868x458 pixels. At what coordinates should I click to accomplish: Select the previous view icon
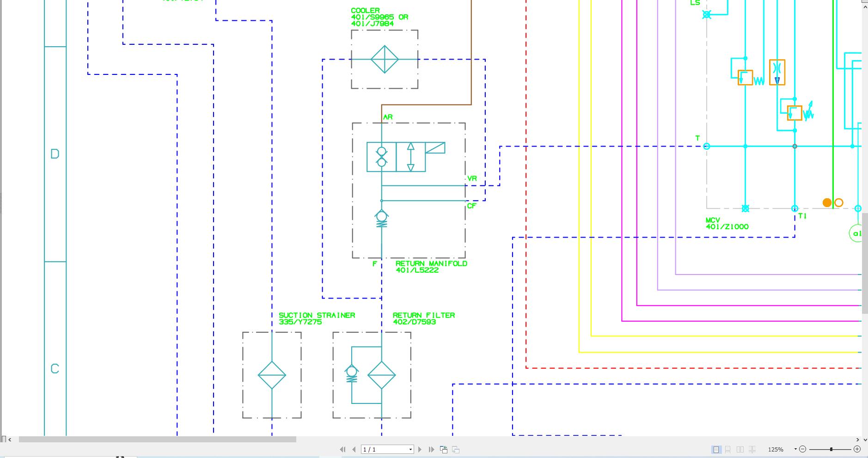(x=443, y=449)
